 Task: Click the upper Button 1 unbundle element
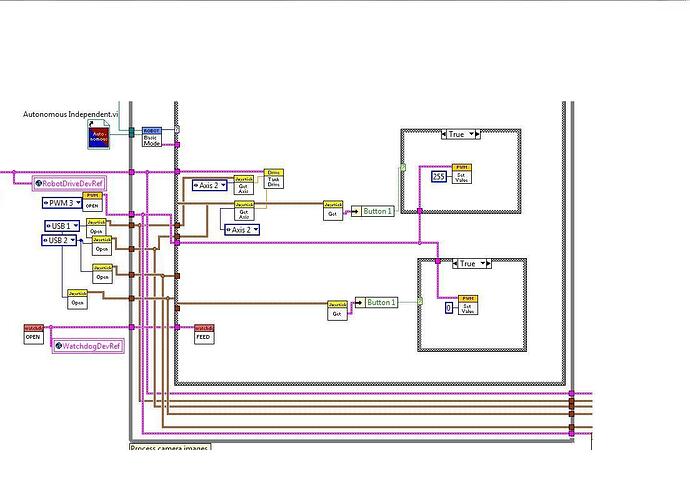pyautogui.click(x=373, y=211)
